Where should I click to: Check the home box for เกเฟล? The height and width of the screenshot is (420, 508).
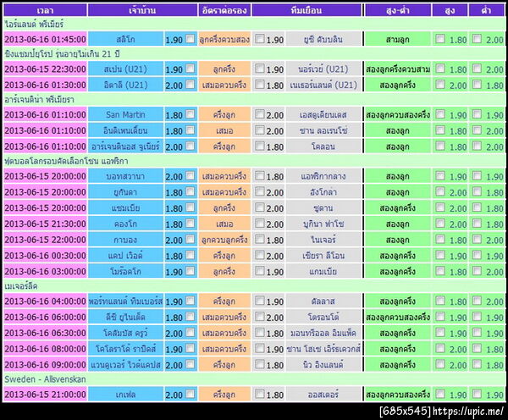190,394
